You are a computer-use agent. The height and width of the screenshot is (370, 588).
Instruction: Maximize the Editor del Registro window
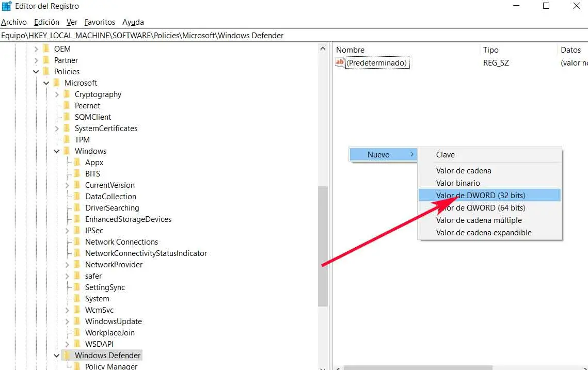click(x=546, y=6)
